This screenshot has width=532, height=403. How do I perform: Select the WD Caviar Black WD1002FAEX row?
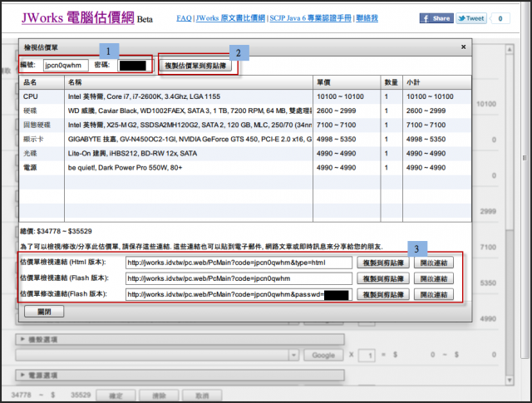pyautogui.click(x=245, y=111)
